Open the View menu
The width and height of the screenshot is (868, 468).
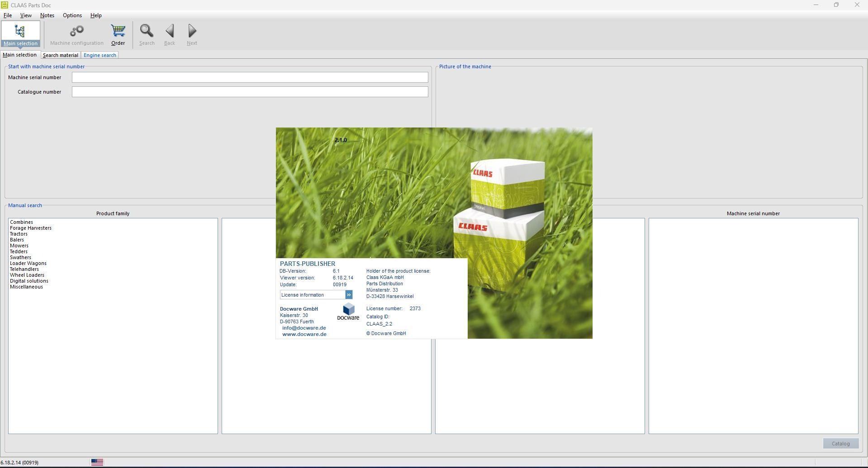pos(26,15)
